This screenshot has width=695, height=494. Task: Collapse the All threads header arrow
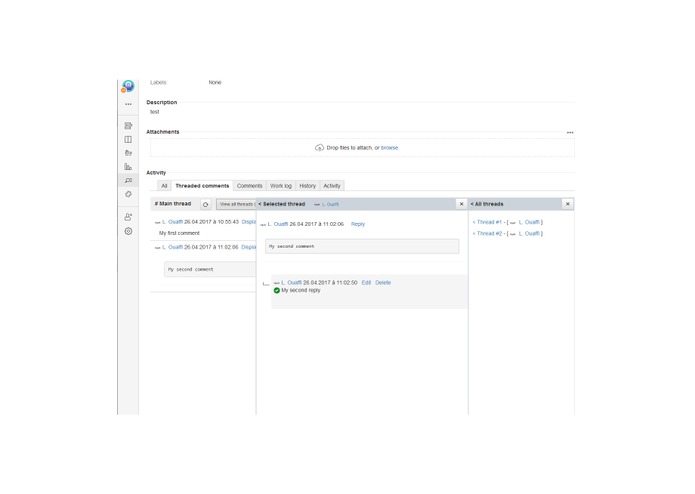[472, 204]
